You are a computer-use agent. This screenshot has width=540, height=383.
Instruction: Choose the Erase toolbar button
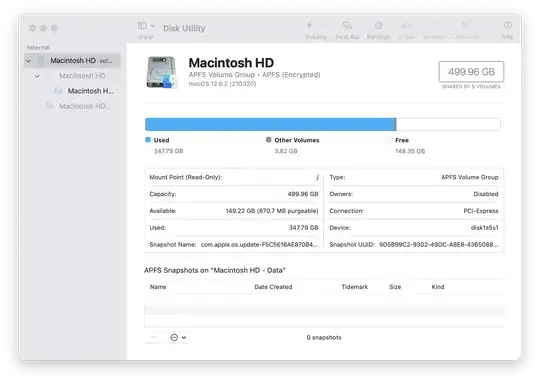click(x=406, y=25)
